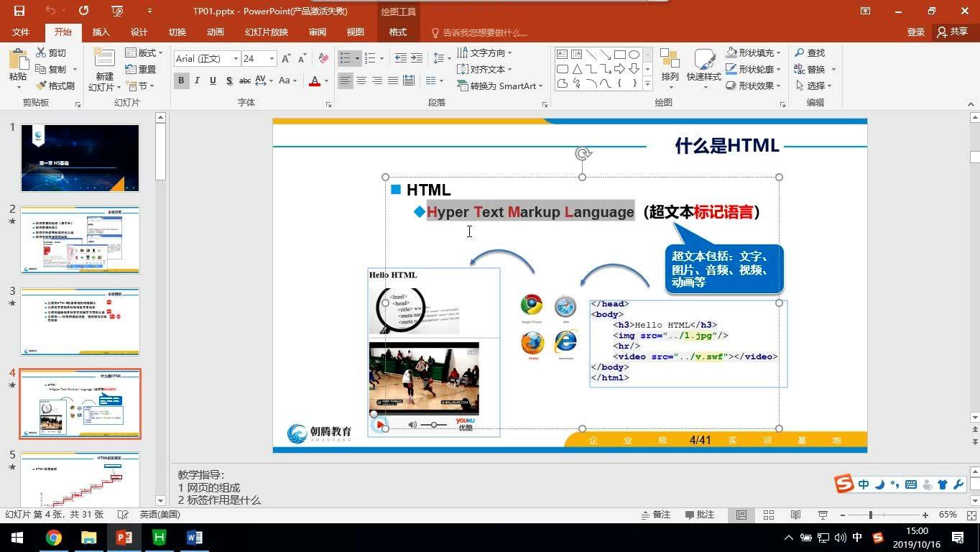Select slide 2 thumbnail in slide panel
The image size is (980, 552).
(x=80, y=239)
